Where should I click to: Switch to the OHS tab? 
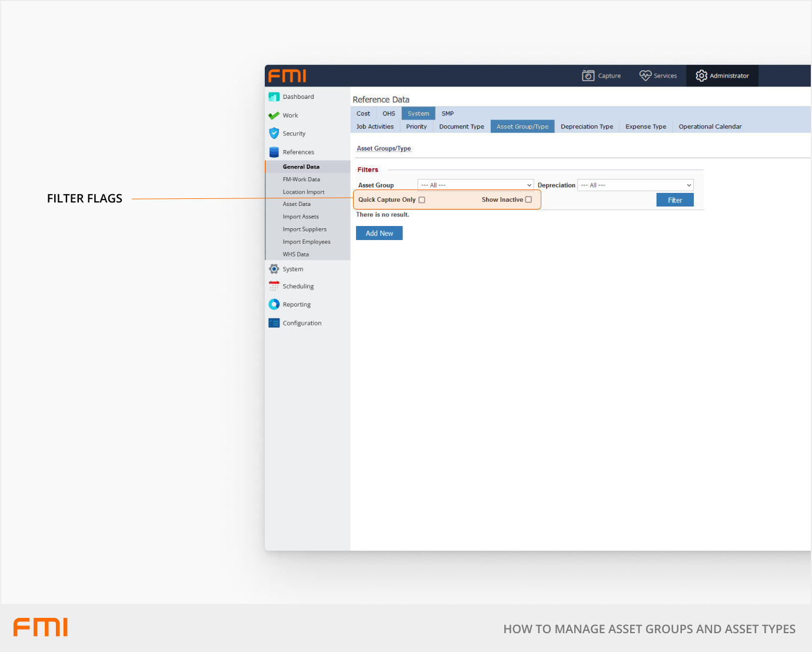(x=388, y=114)
